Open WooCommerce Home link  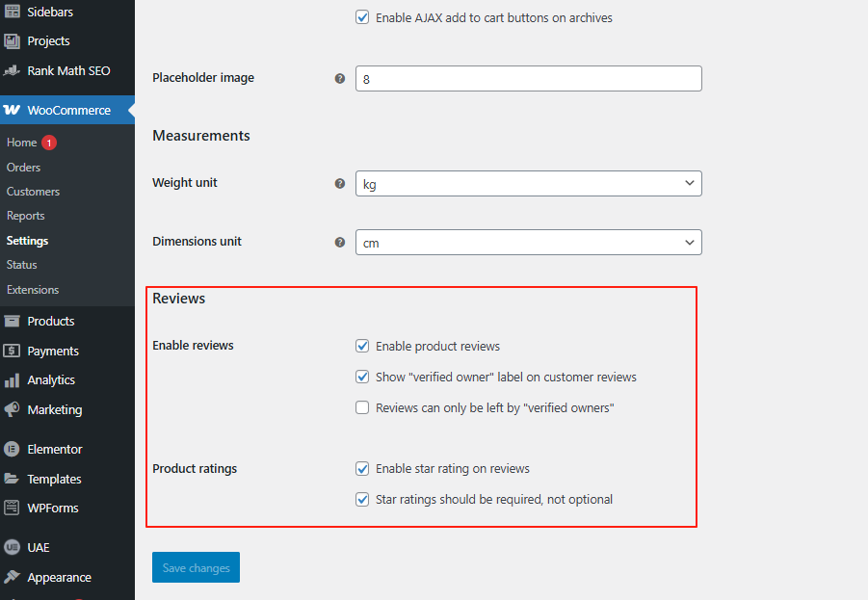[21, 143]
